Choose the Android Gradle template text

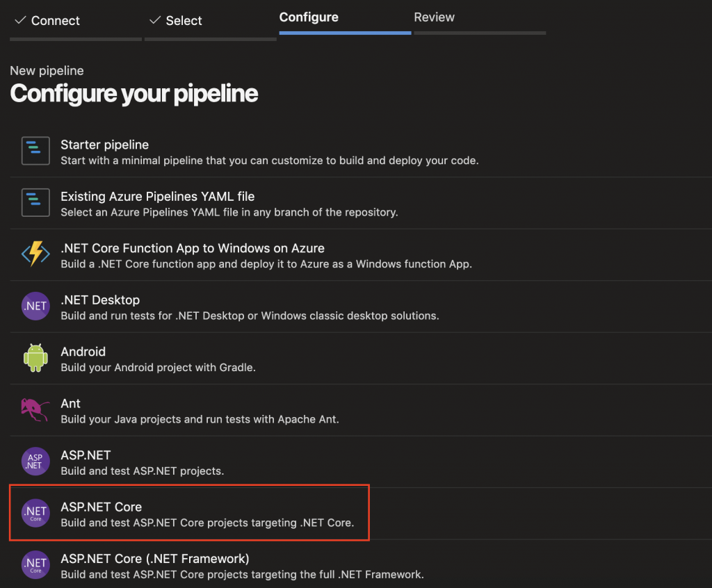click(x=158, y=367)
